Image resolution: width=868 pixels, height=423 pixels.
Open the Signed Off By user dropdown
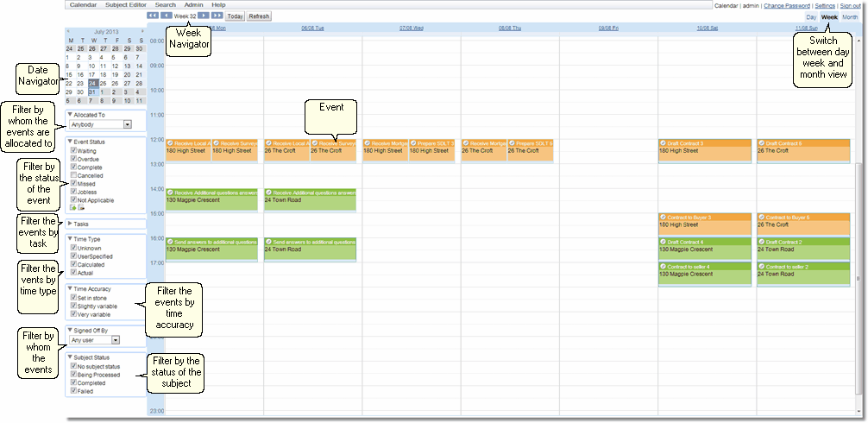pos(128,340)
